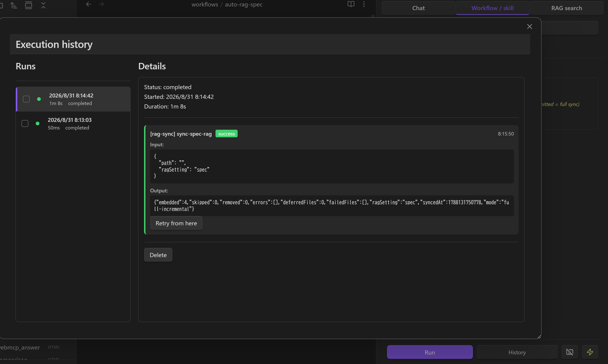608x364 pixels.
Task: Select checkbox for the 8:14:42 run
Action: [x=26, y=99]
